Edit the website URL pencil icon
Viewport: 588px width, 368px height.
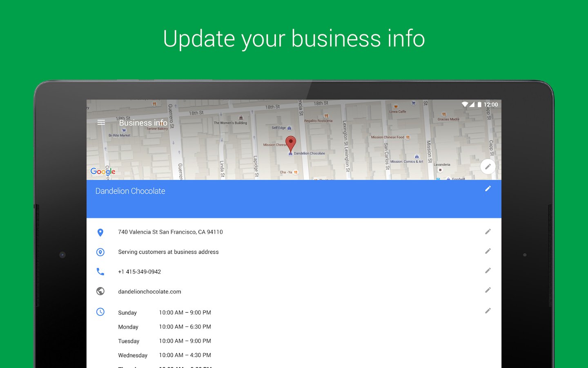[488, 290]
